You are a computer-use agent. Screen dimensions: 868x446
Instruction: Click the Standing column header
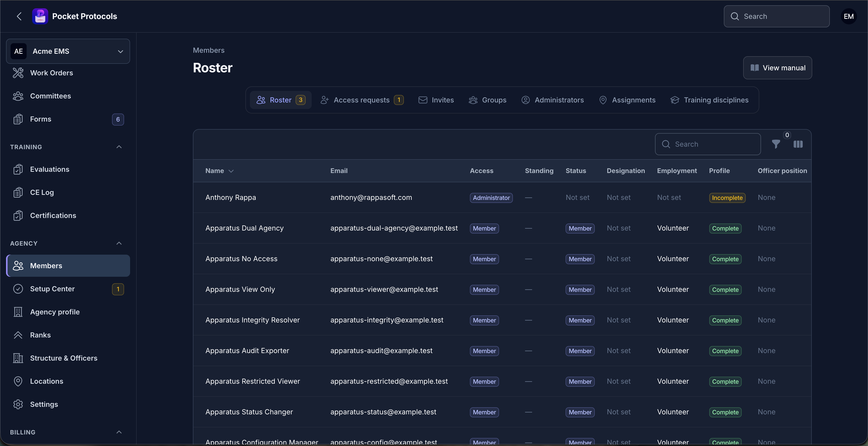[x=539, y=171]
